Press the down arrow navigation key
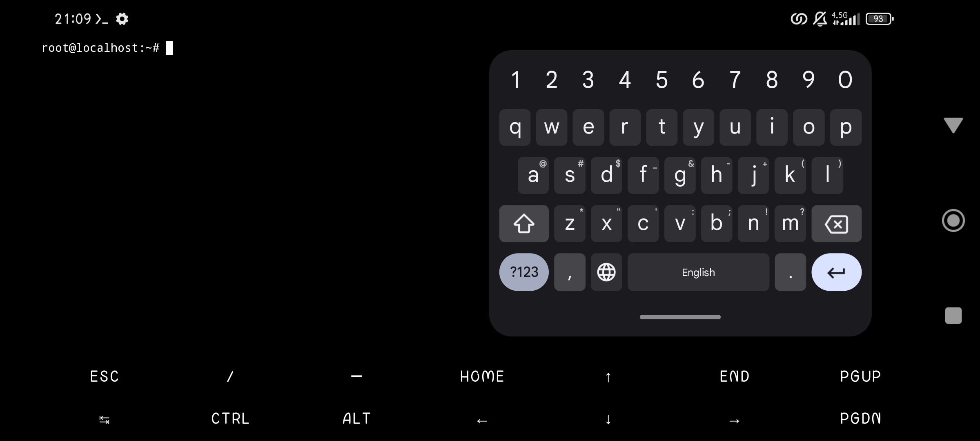The height and width of the screenshot is (441, 980). coord(609,418)
